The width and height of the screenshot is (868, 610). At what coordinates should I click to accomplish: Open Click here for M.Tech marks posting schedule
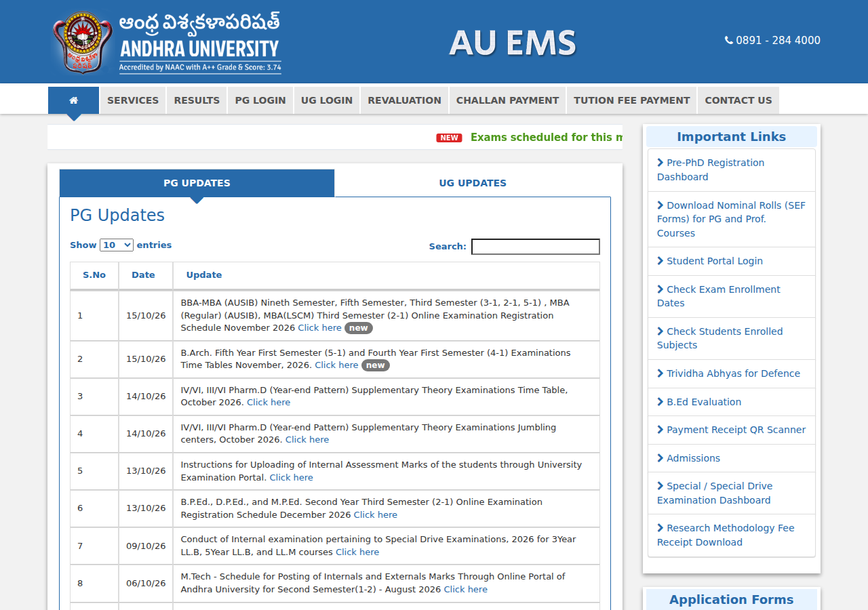pyautogui.click(x=466, y=590)
